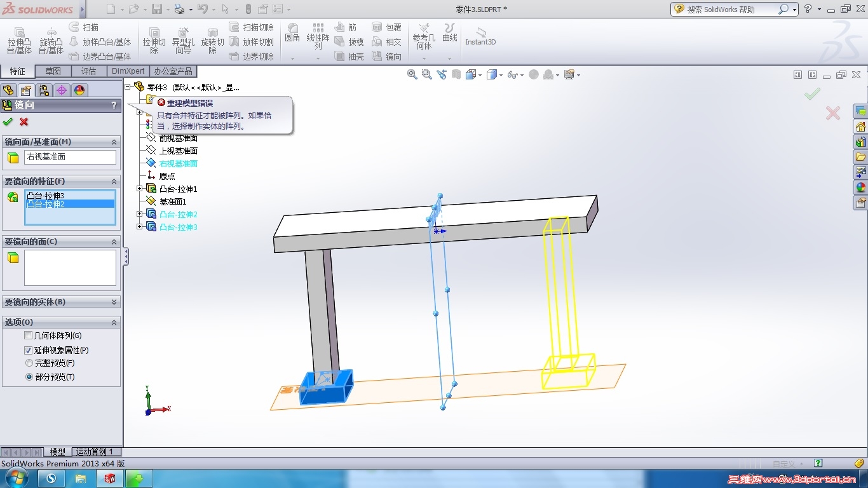
Task: Toggle the 延伸视象属性(P) checkbox
Action: coord(28,350)
